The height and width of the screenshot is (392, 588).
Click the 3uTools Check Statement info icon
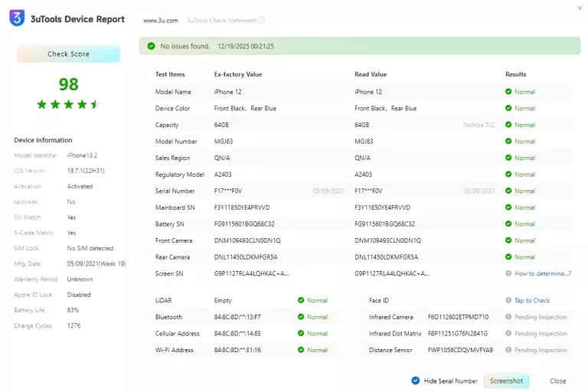(x=262, y=20)
